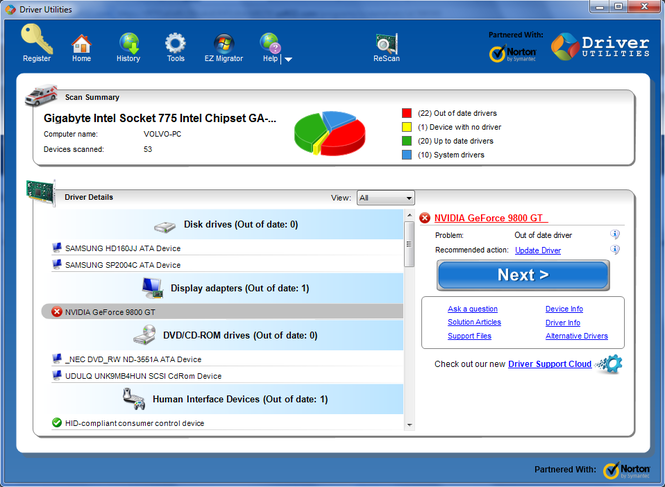Select SAMSUNG HD160JJ ATA Device
This screenshot has width=665, height=487.
[227, 248]
